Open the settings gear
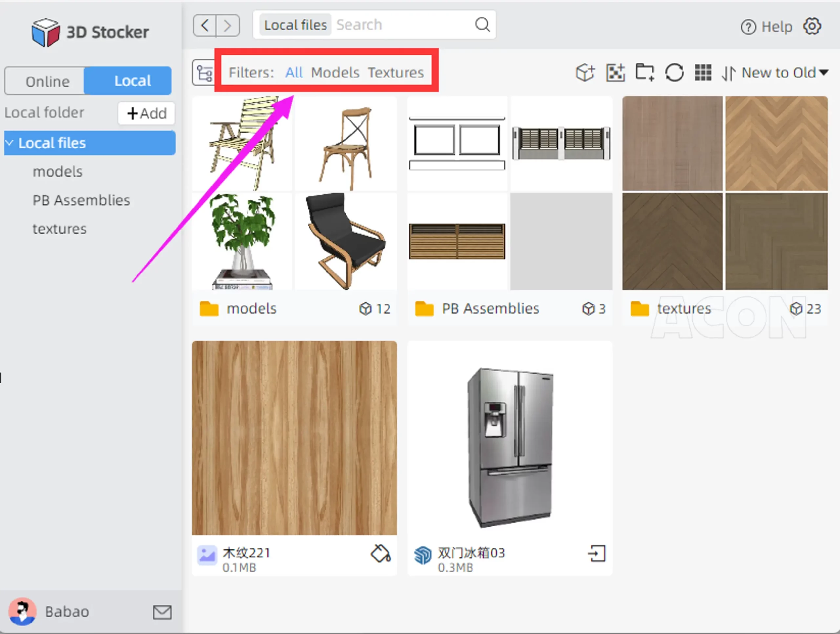This screenshot has height=634, width=840. tap(811, 27)
